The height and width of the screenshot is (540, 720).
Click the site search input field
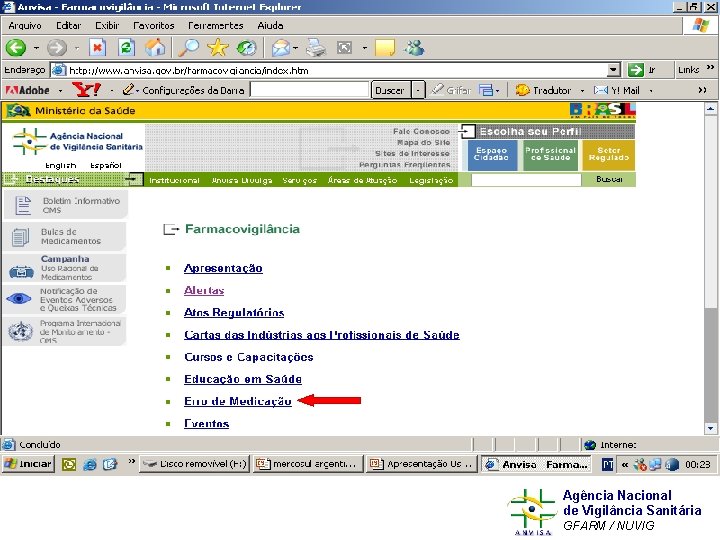pyautogui.click(x=526, y=180)
